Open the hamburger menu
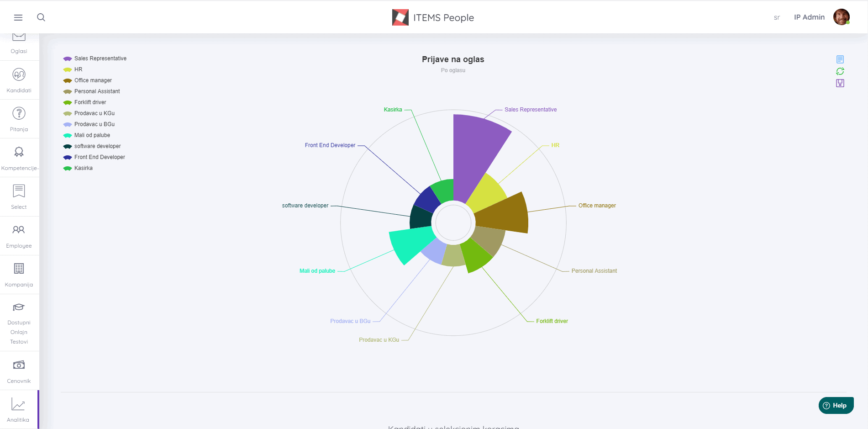Image resolution: width=868 pixels, height=429 pixels. point(18,17)
